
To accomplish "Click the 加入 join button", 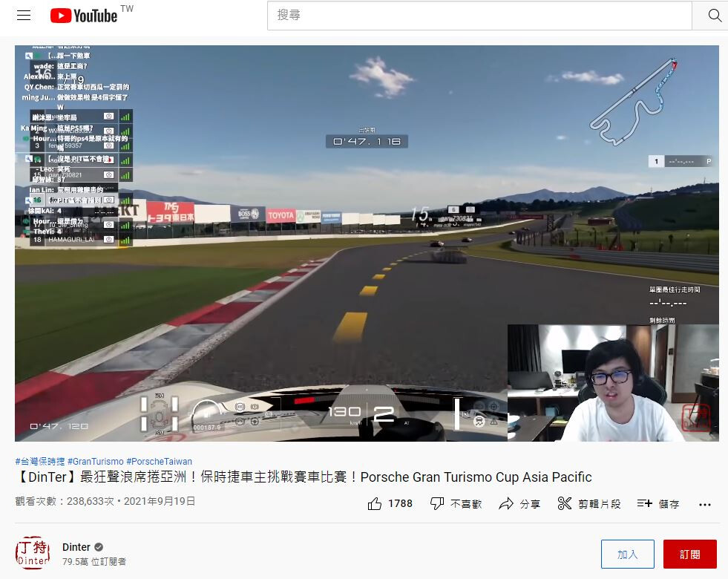I will (627, 555).
